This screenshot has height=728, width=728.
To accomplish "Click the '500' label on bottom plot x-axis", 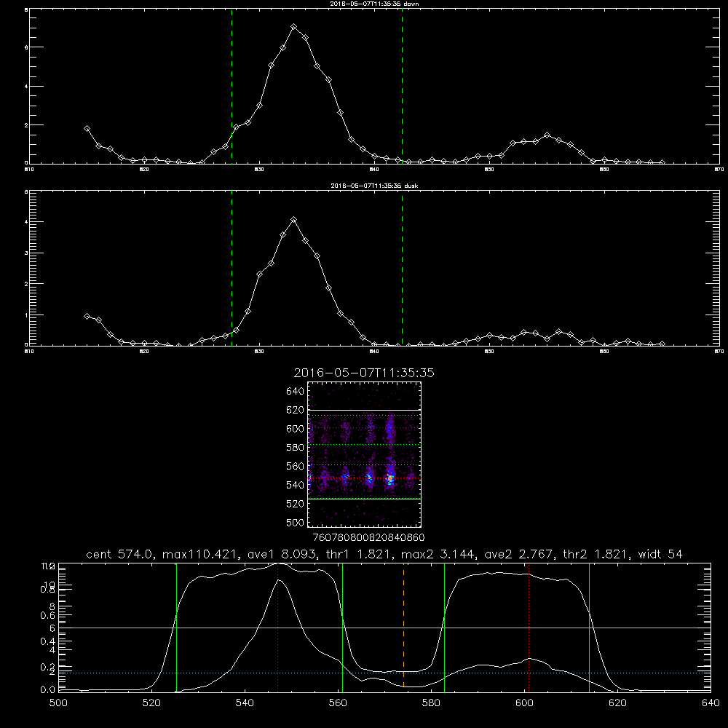I will [x=58, y=703].
